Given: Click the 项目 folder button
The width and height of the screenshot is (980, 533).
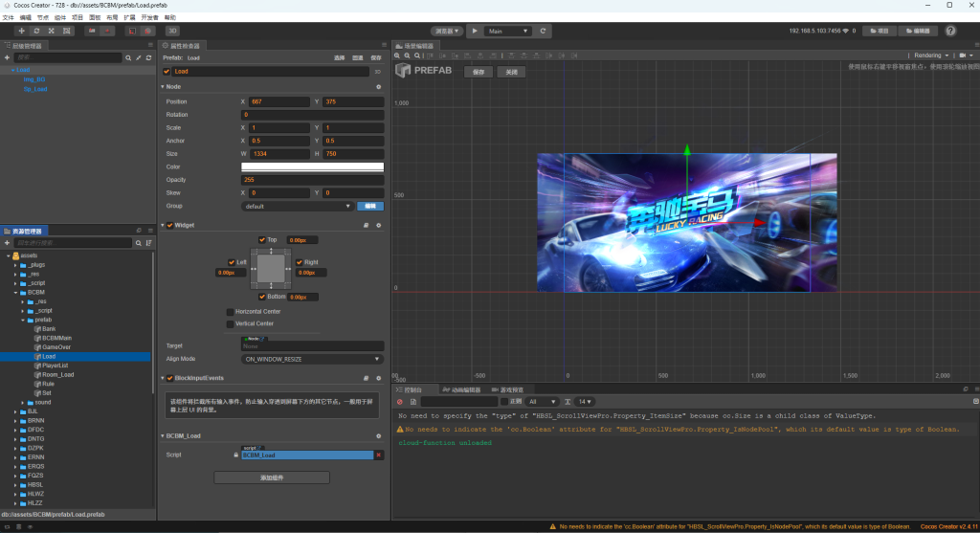Looking at the screenshot, I should coord(880,31).
